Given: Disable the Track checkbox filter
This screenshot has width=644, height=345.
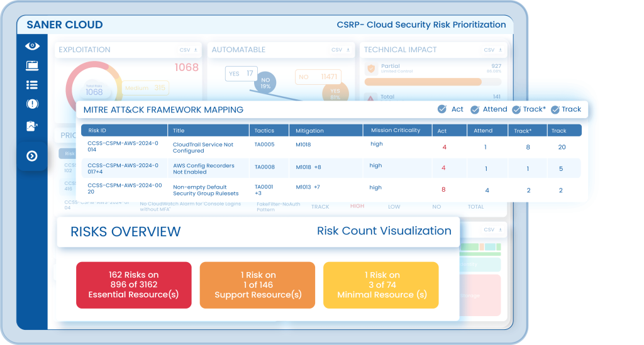Looking at the screenshot, I should (555, 109).
